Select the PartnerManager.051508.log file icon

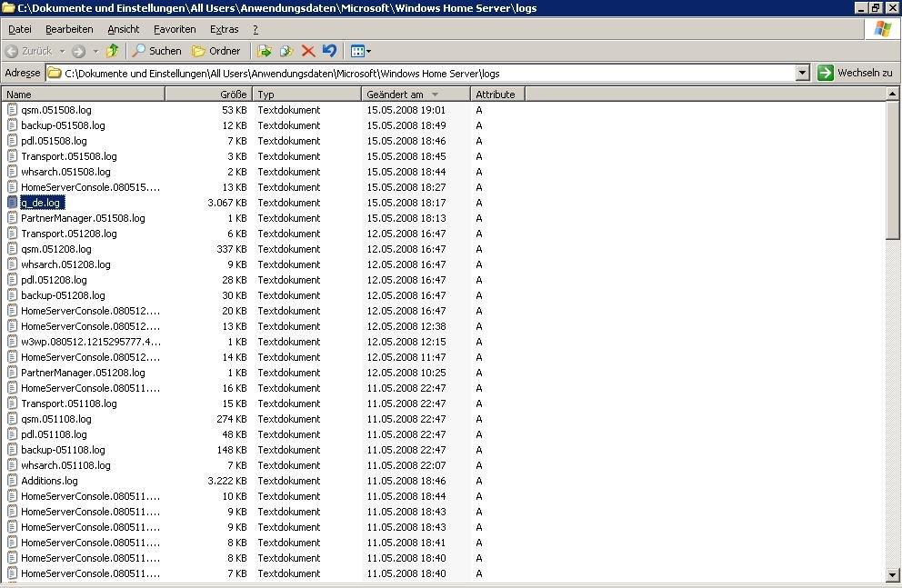[12, 218]
